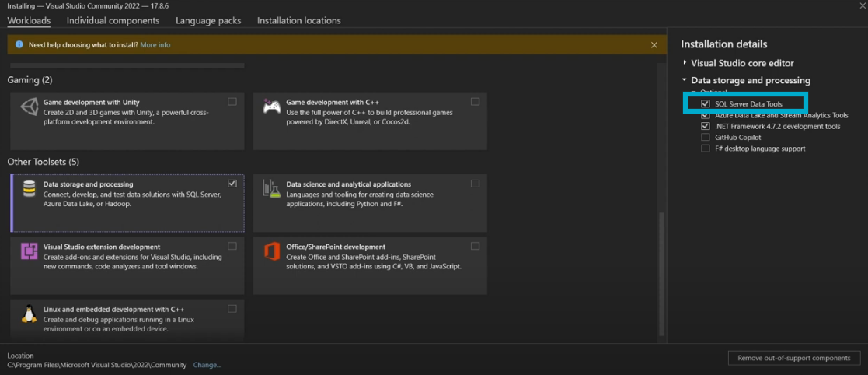Select the Linux and embedded development card title

coord(113,309)
